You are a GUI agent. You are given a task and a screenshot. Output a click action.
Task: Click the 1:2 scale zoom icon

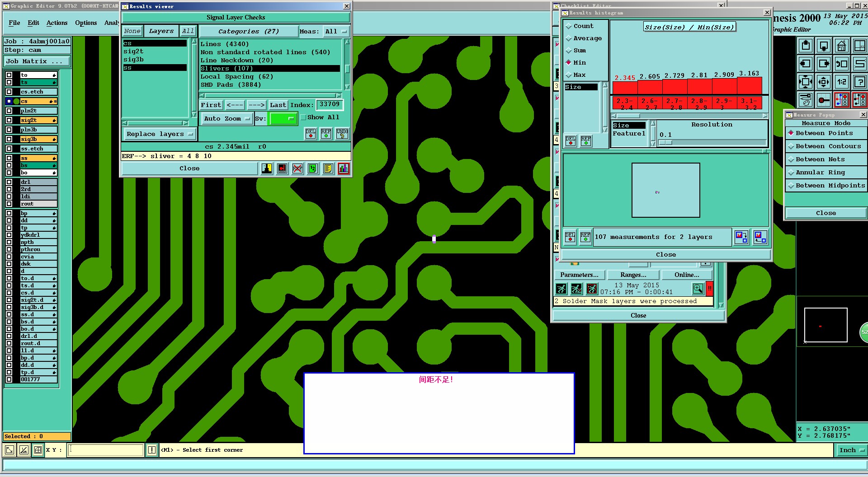(841, 82)
